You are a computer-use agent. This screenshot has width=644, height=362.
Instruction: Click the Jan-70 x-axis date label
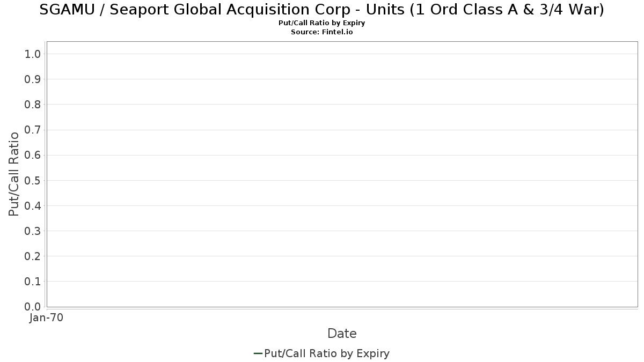pos(47,317)
